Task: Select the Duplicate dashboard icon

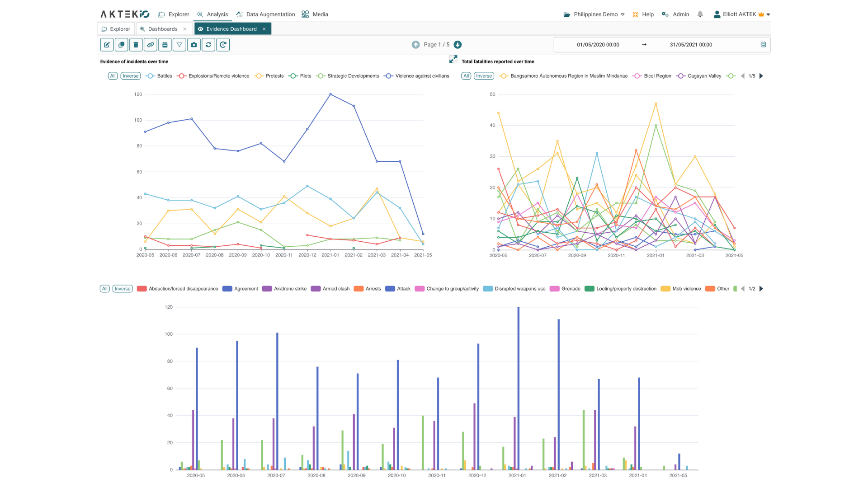Action: point(121,45)
